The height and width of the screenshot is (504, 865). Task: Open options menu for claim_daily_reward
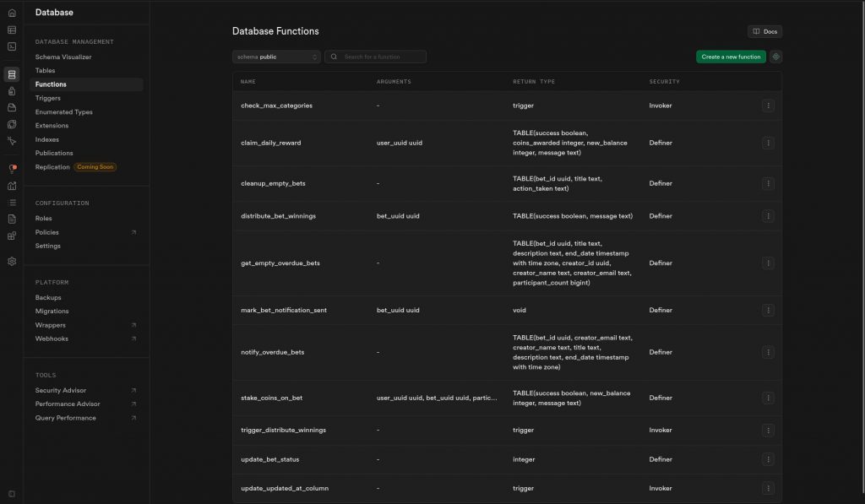[x=768, y=143]
